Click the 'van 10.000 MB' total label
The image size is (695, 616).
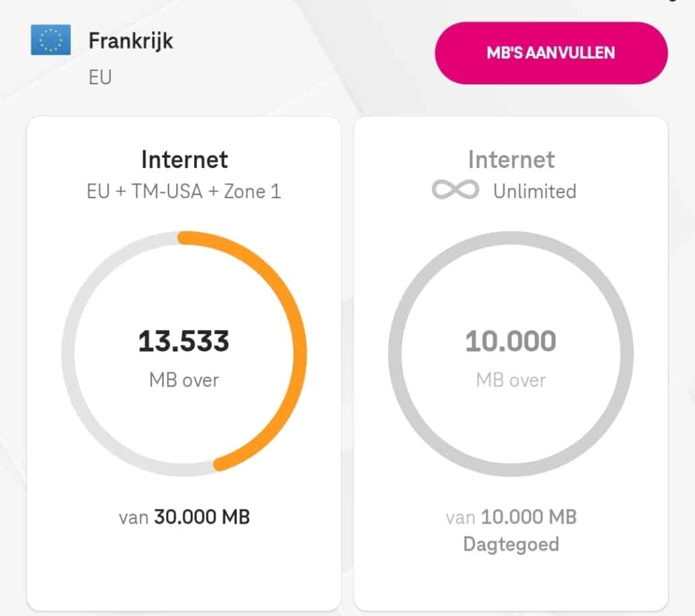(x=511, y=517)
